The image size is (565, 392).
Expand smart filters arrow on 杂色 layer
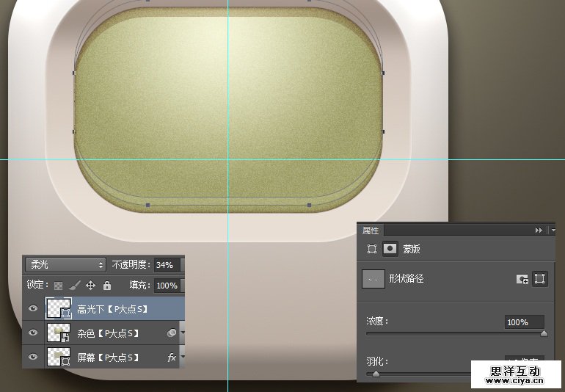click(182, 333)
